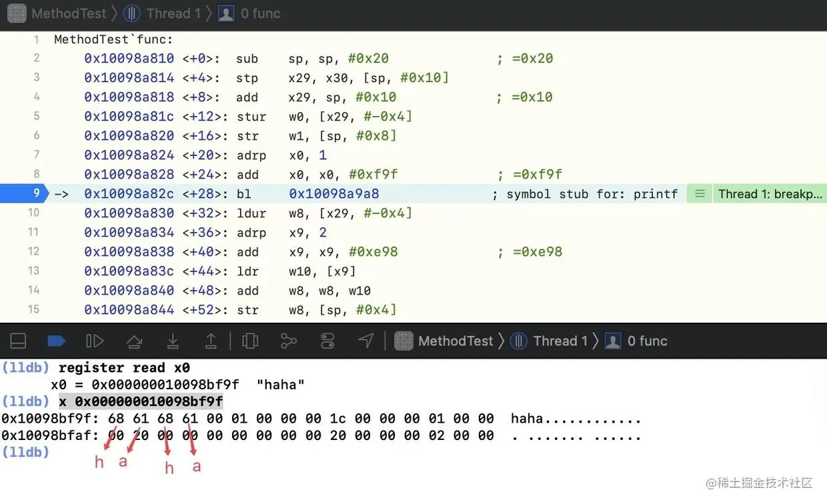Click 'w8, w8, w10' operands on line 14

point(330,291)
